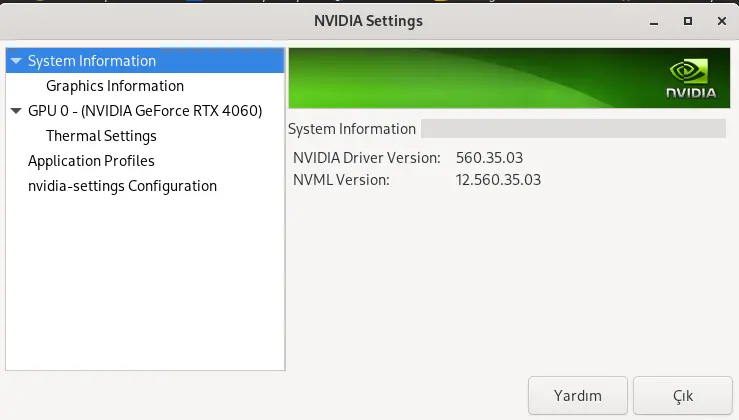
Task: Click the Çık quit button
Action: [682, 395]
